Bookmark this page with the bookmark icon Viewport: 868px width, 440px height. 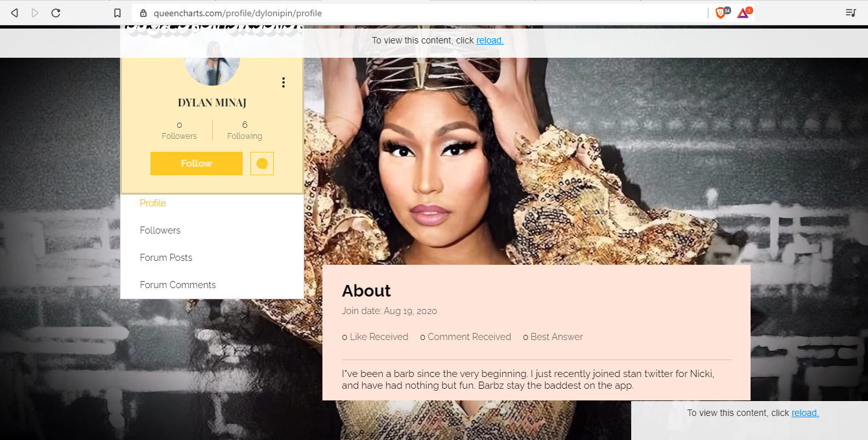(x=117, y=13)
